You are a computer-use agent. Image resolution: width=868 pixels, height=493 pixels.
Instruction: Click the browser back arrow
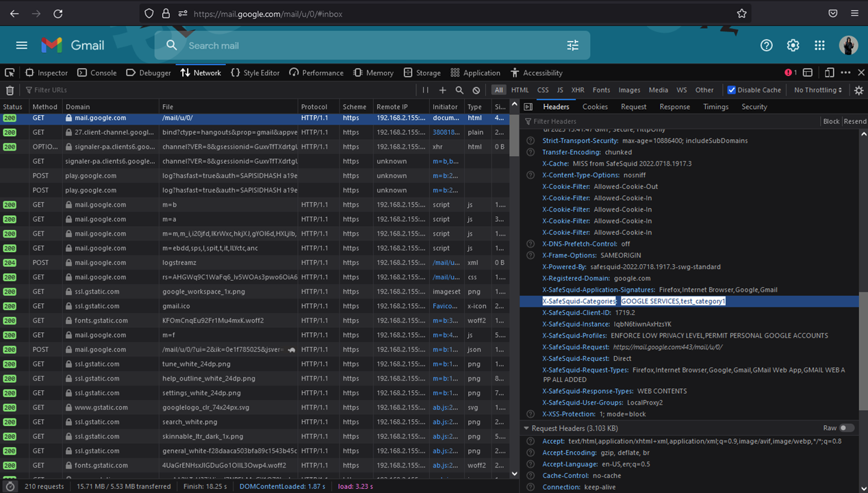point(14,14)
